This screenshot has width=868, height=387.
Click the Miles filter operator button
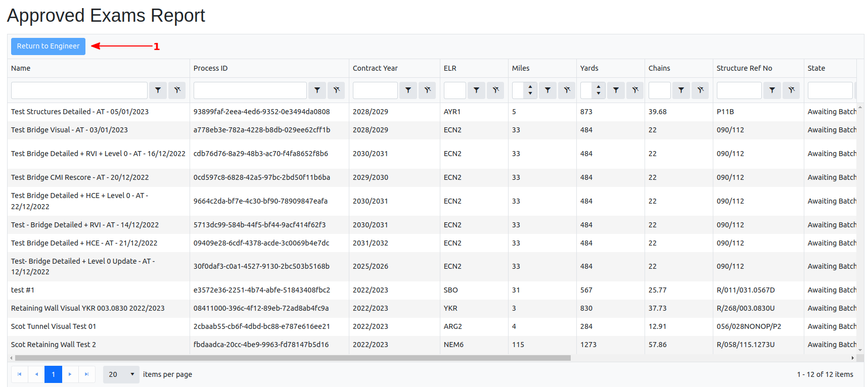point(547,90)
